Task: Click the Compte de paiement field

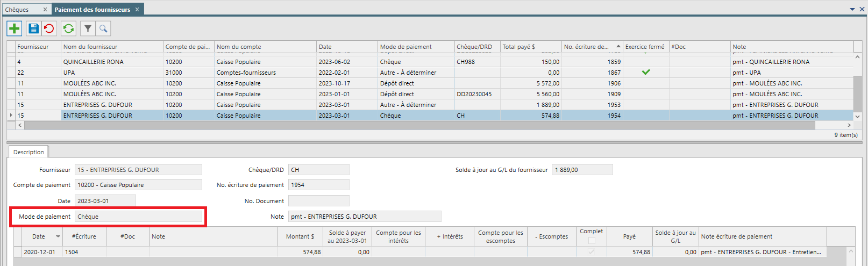Action: click(138, 185)
